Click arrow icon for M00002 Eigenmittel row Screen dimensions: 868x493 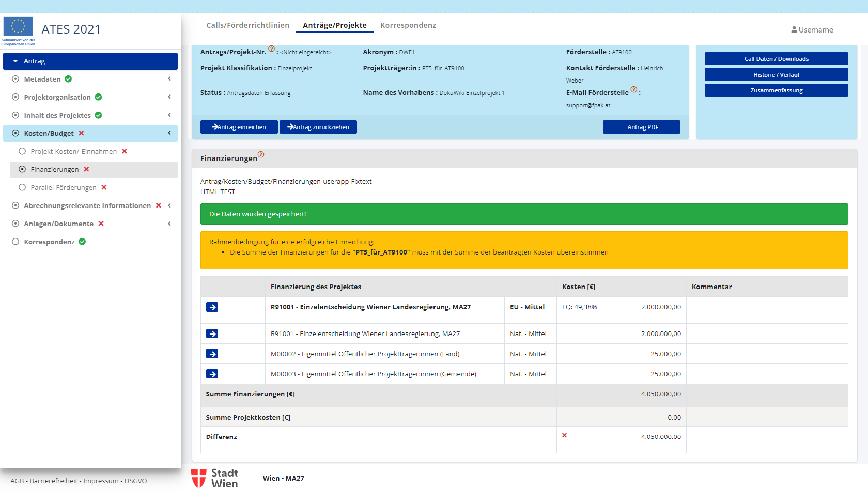[212, 354]
